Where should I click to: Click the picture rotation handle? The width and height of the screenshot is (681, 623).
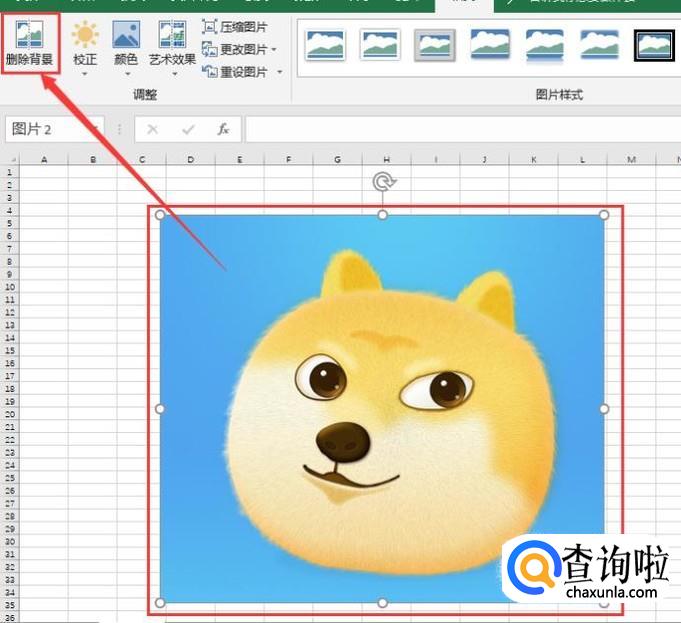(x=383, y=182)
